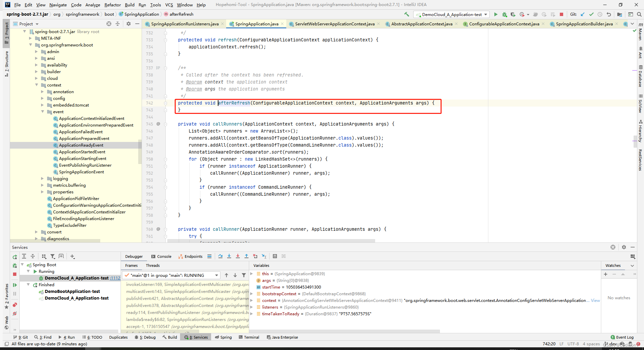Open the Navigate menu
Viewport: 644px width, 350px height.
coord(58,5)
